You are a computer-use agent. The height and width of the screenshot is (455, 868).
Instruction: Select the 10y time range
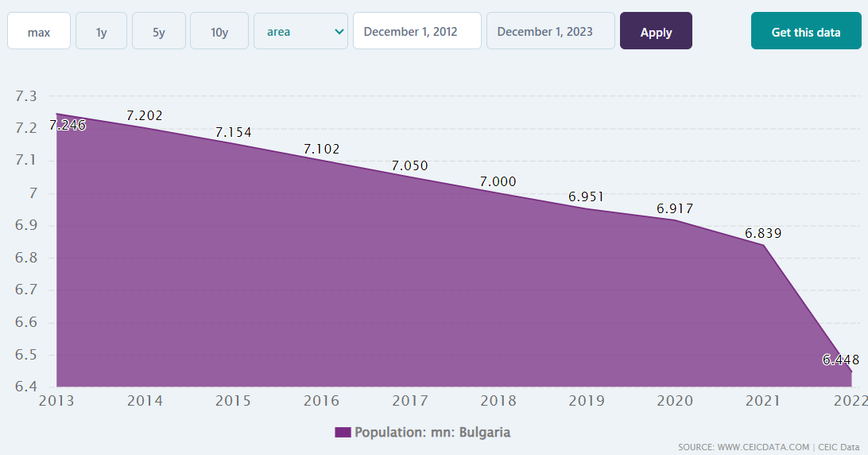point(219,31)
